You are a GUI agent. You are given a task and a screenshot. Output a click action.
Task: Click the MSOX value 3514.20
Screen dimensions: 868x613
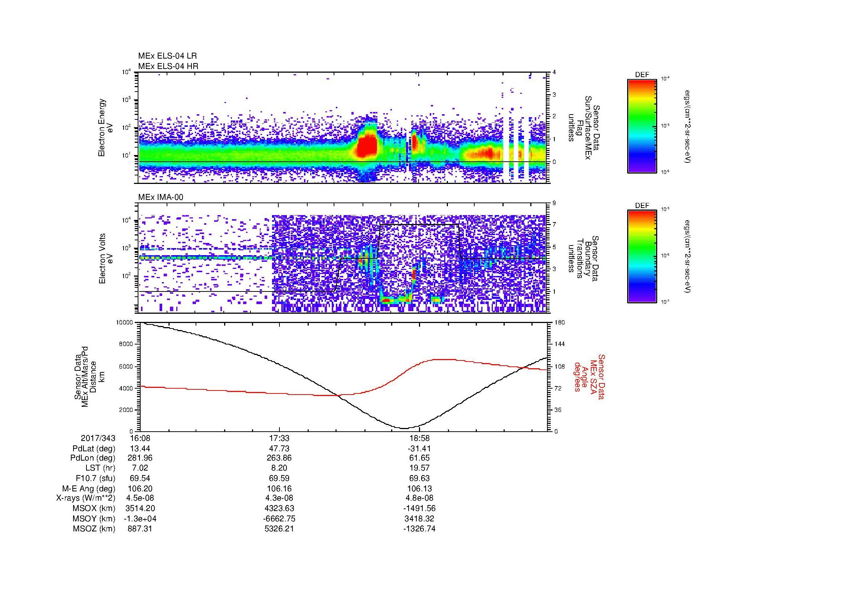tap(140, 508)
